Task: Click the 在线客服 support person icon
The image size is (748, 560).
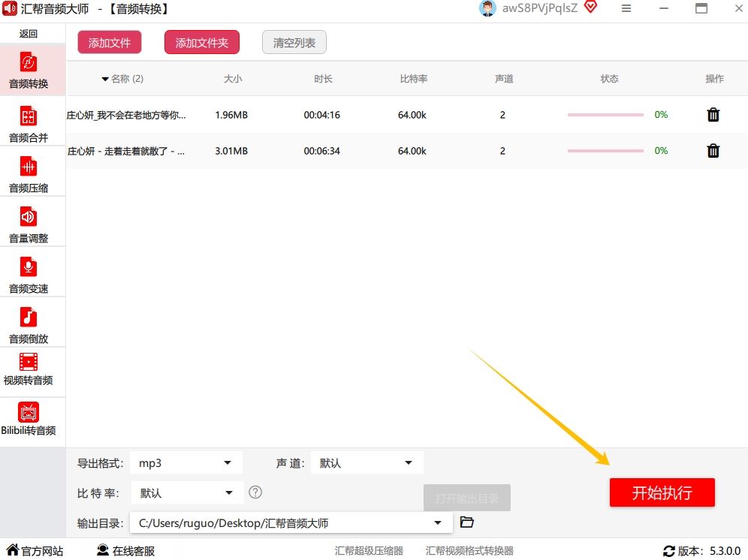Action: (103, 550)
